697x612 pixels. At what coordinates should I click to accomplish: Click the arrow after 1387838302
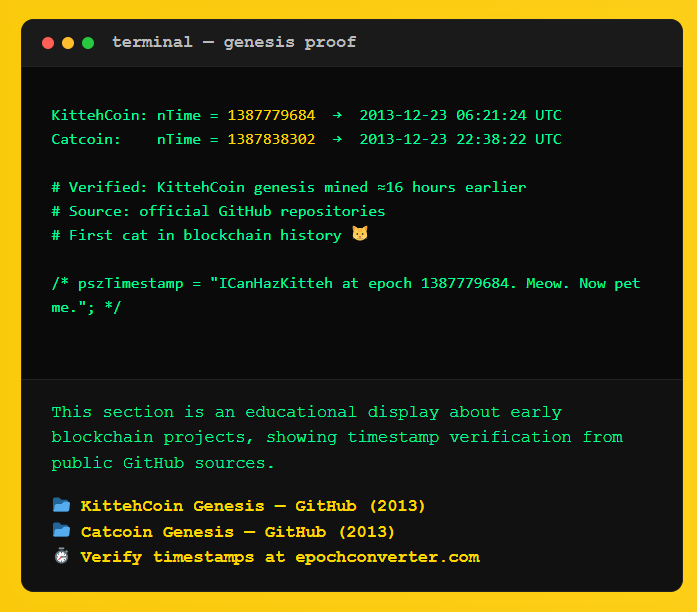pyautogui.click(x=337, y=140)
